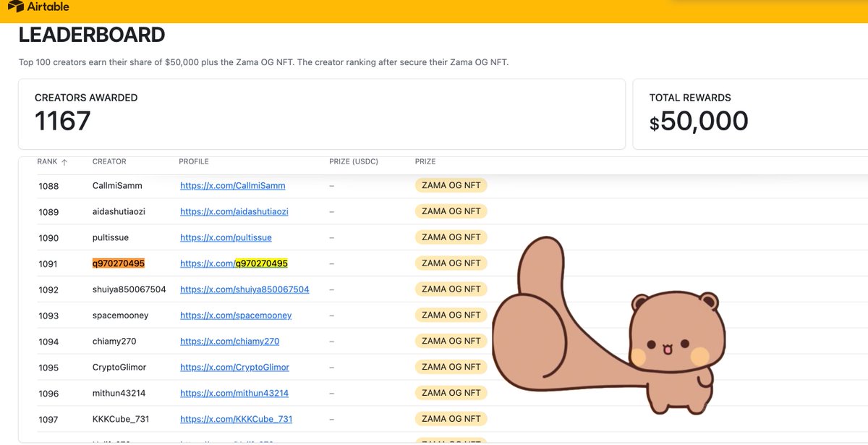This screenshot has height=445, width=868.
Task: Click the ZAMA OG NFT tag in row 1089
Action: point(451,211)
